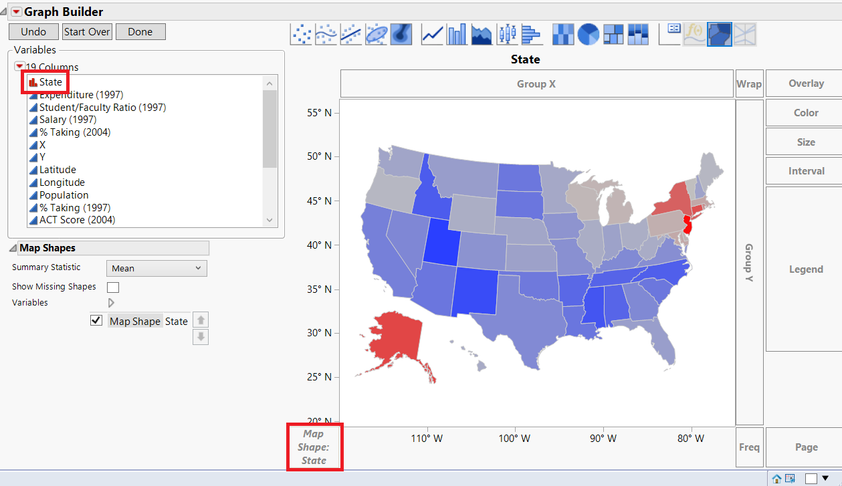The image size is (842, 486).
Task: Select the Ellipse element icon
Action: pyautogui.click(x=376, y=34)
